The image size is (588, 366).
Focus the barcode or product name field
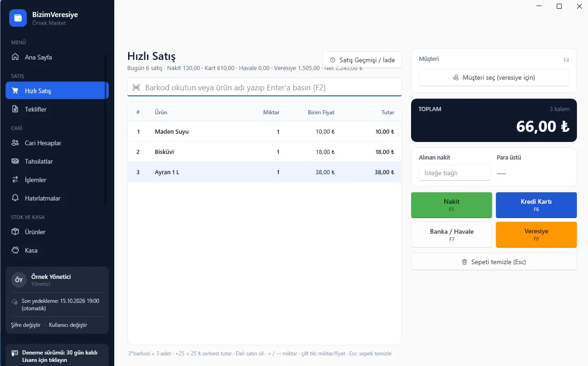265,88
